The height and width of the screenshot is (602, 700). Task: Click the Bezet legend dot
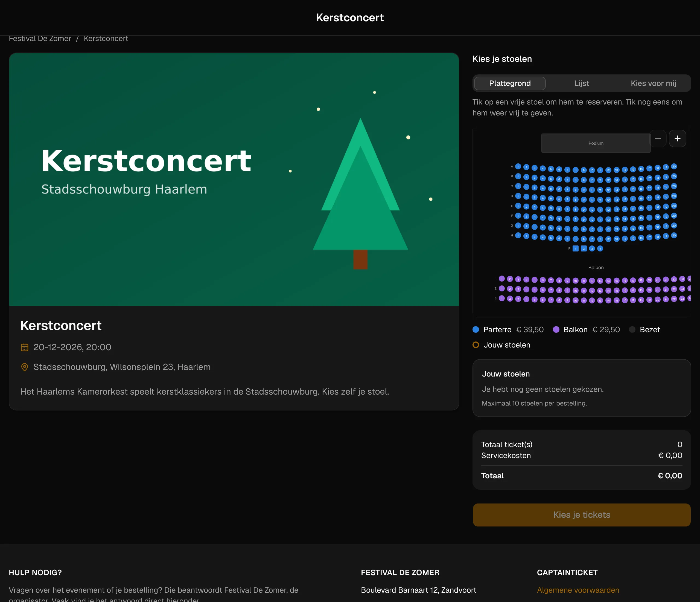point(632,329)
